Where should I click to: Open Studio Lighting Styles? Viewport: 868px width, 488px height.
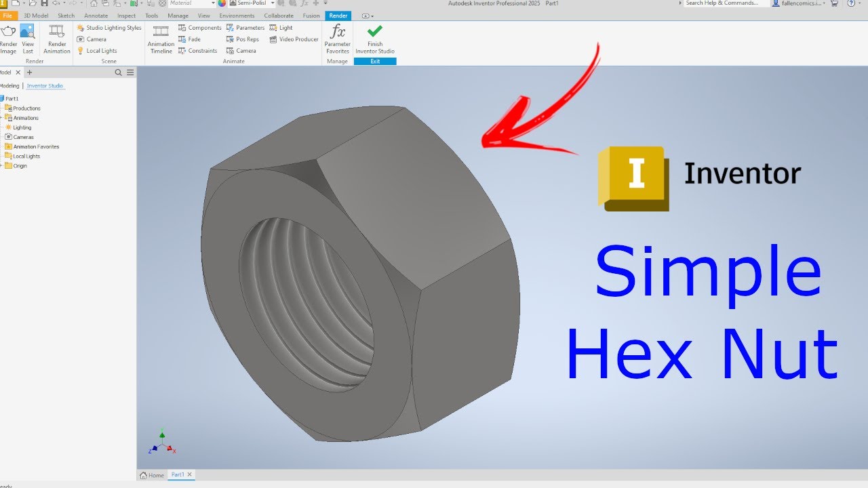click(109, 28)
